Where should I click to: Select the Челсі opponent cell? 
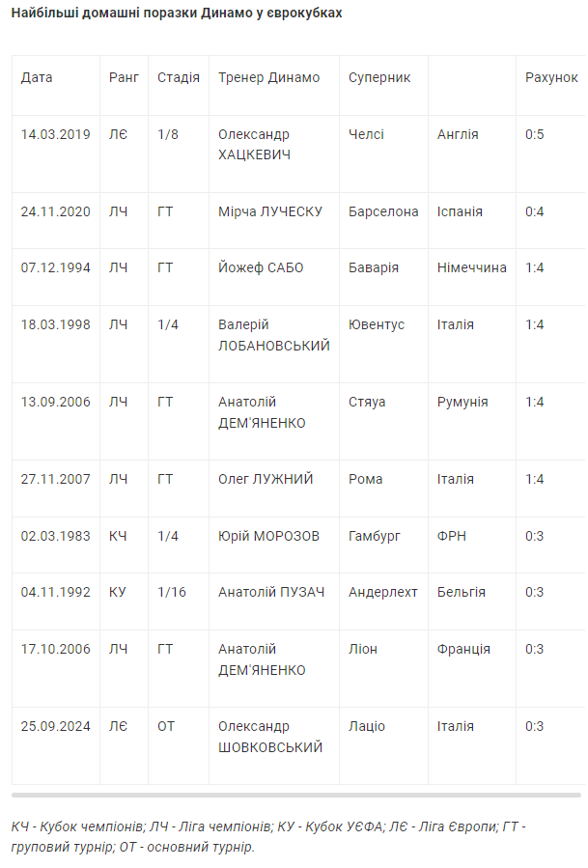click(366, 134)
